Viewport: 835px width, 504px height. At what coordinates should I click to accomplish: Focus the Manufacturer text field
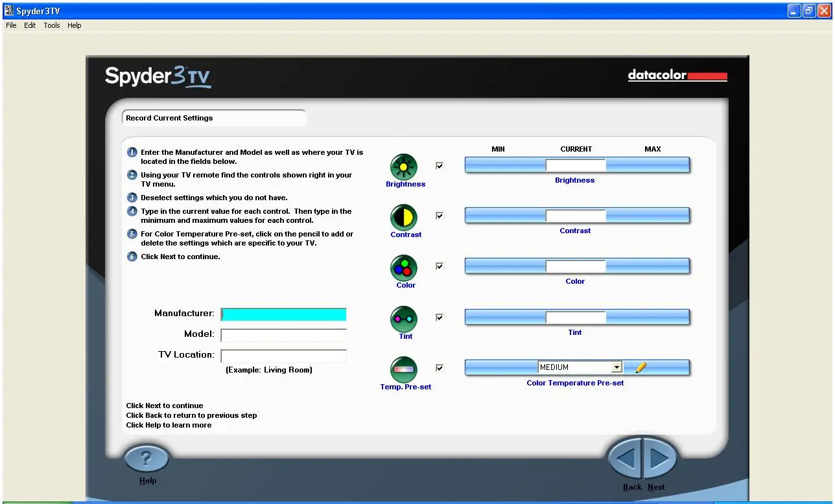[x=283, y=314]
